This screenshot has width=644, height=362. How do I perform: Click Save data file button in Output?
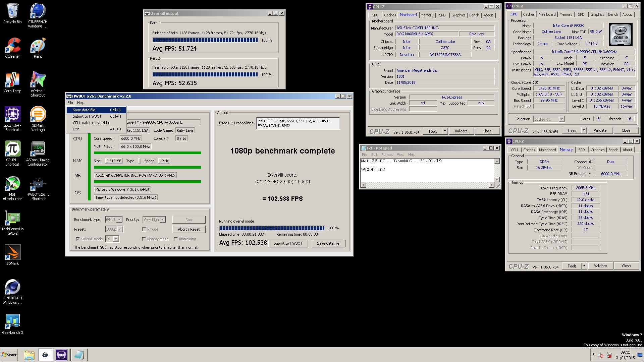pyautogui.click(x=328, y=243)
